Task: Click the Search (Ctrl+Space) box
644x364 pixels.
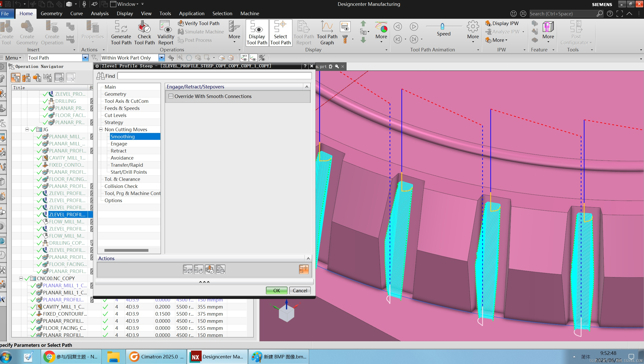Action: [x=563, y=14]
